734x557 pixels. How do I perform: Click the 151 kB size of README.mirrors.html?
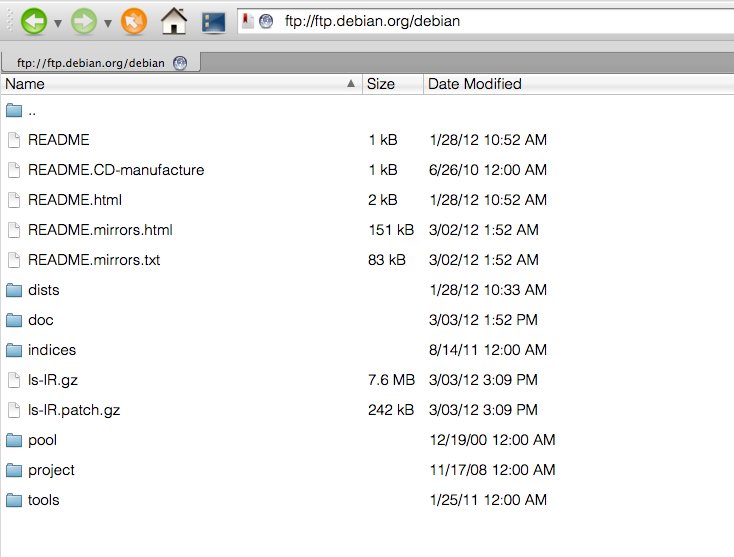(391, 230)
